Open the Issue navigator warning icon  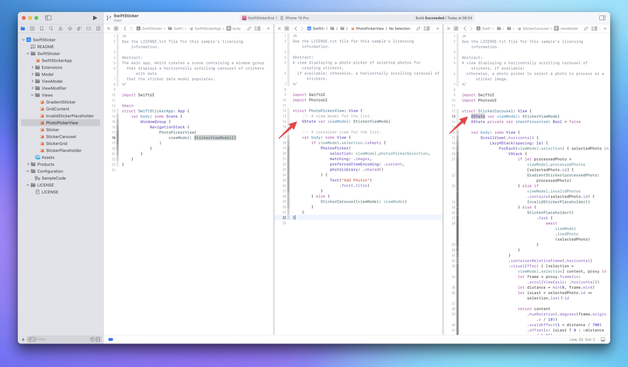(60, 28)
